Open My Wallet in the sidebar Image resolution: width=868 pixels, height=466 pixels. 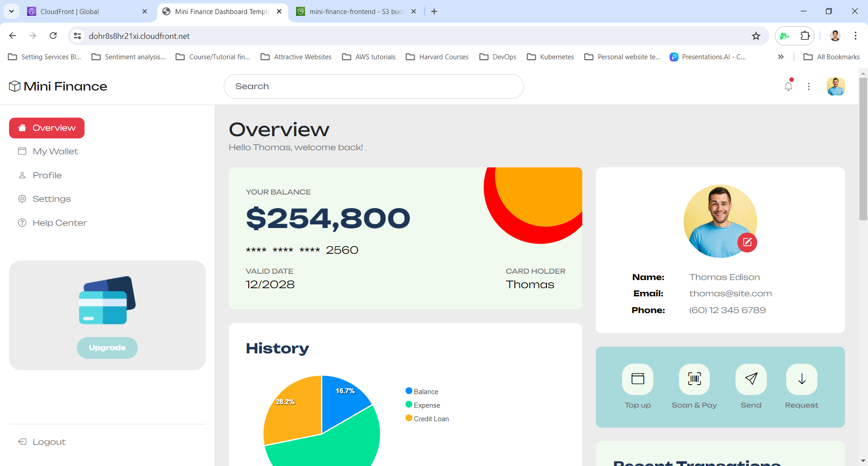point(55,152)
